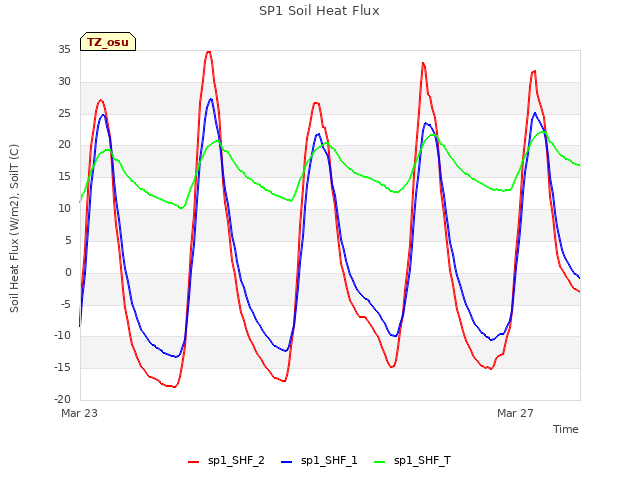This screenshot has height=480, width=640.
Task: Click the green sp1_SHF_T legend swatch
Action: pos(380,462)
